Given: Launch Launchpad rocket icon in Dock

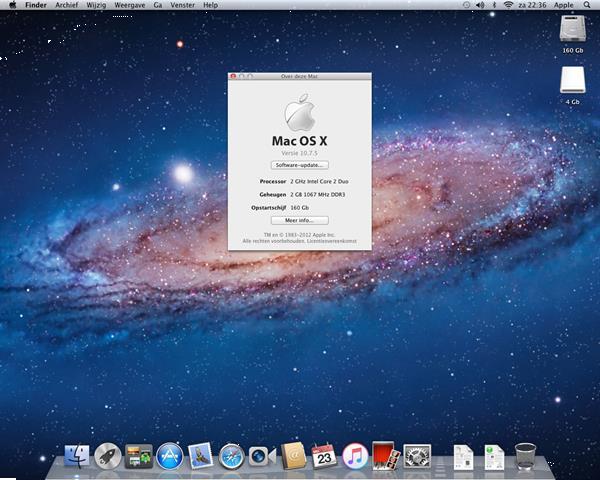Looking at the screenshot, I should (108, 456).
